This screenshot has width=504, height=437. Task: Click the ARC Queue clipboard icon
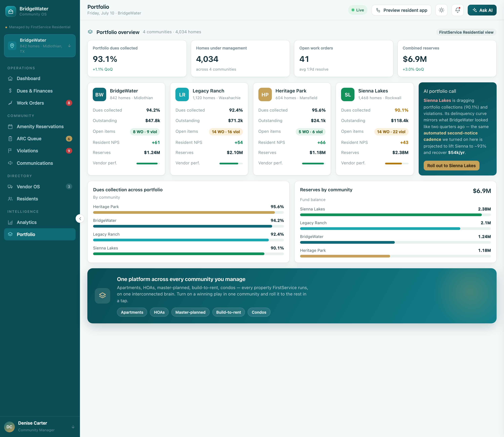coord(10,139)
